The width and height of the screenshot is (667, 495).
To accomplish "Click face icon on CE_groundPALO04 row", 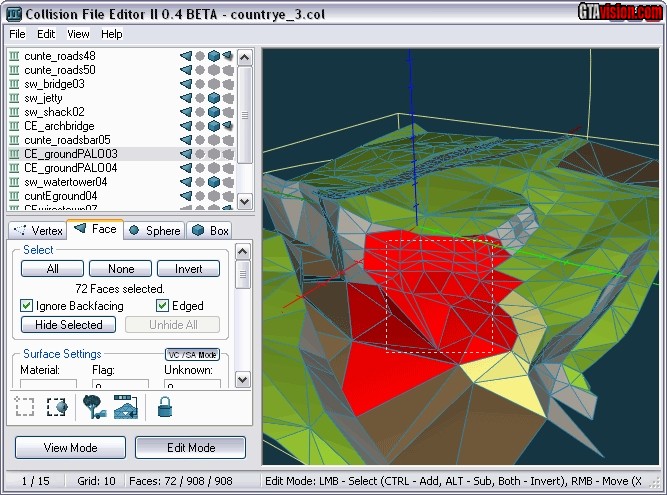I will coord(186,168).
